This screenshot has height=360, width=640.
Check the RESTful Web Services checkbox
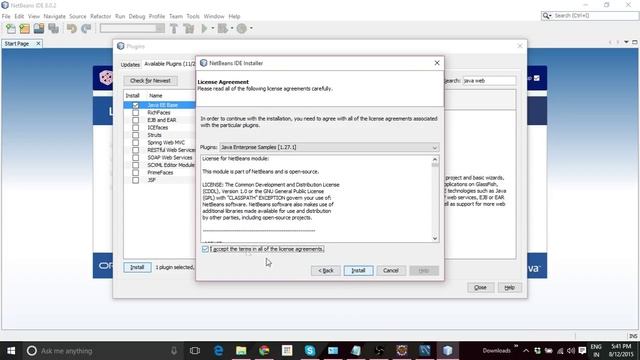[136, 150]
